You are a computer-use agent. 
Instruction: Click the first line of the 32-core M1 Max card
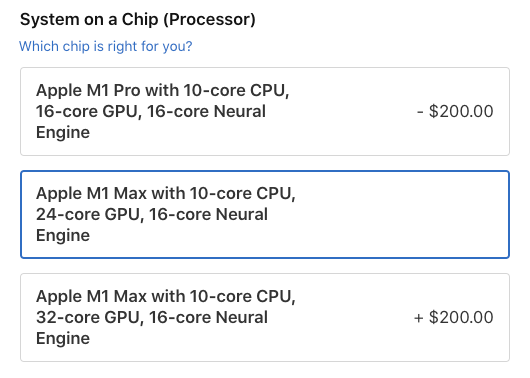[166, 296]
